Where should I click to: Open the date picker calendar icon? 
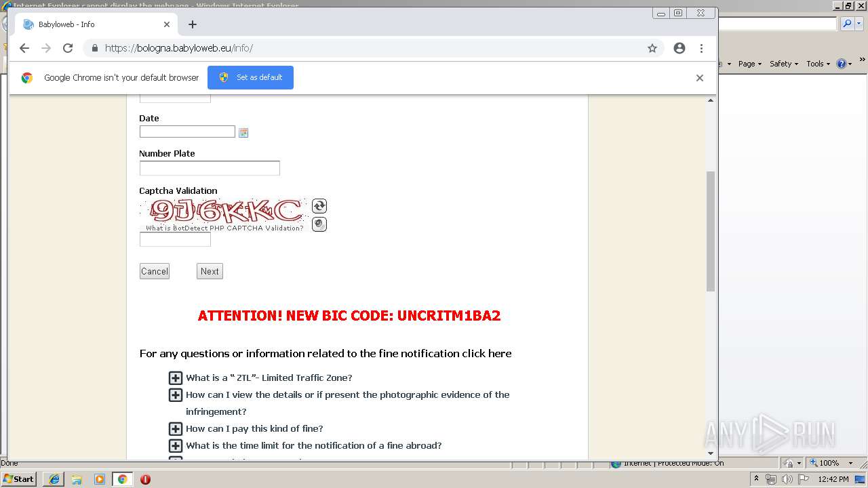[243, 133]
